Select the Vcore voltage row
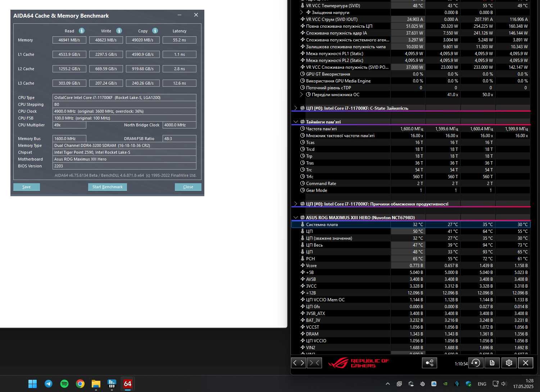The height and width of the screenshot is (392, 540). pos(410,265)
